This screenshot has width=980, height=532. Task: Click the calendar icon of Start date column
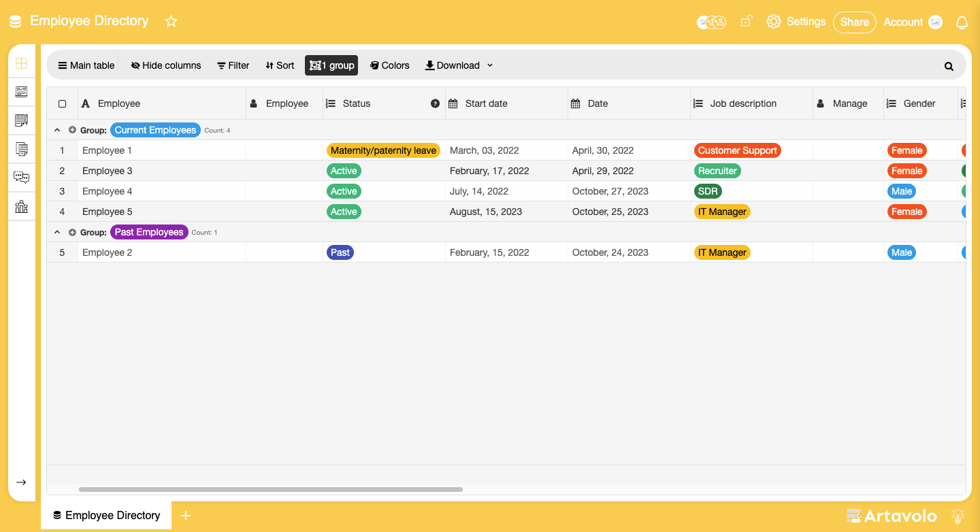coord(453,103)
